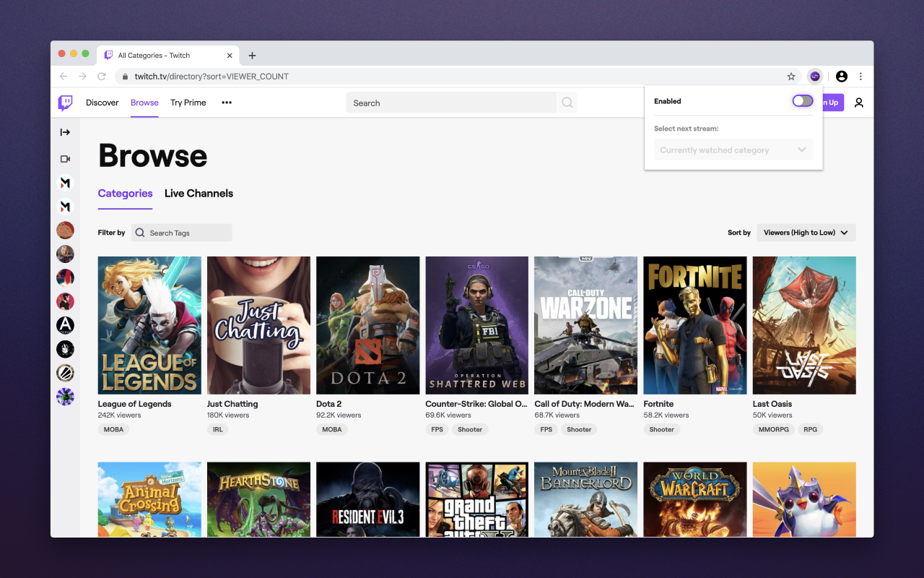Open the League of Legends cover art
The width and height of the screenshot is (924, 578).
149,325
